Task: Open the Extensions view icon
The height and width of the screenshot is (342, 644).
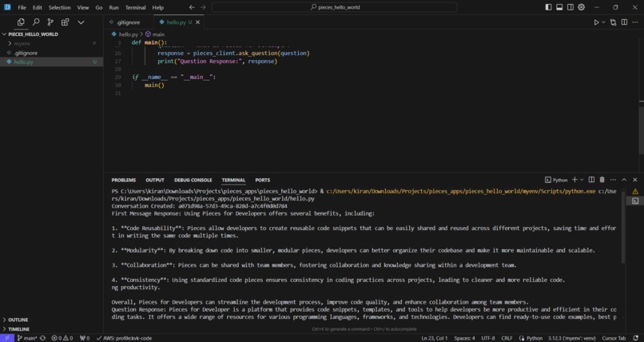Action: click(x=65, y=22)
